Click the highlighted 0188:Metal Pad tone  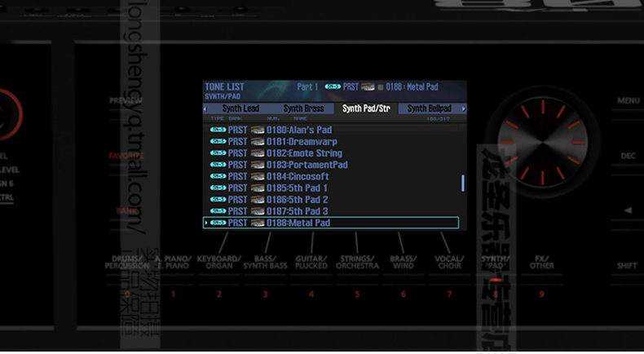tap(331, 223)
